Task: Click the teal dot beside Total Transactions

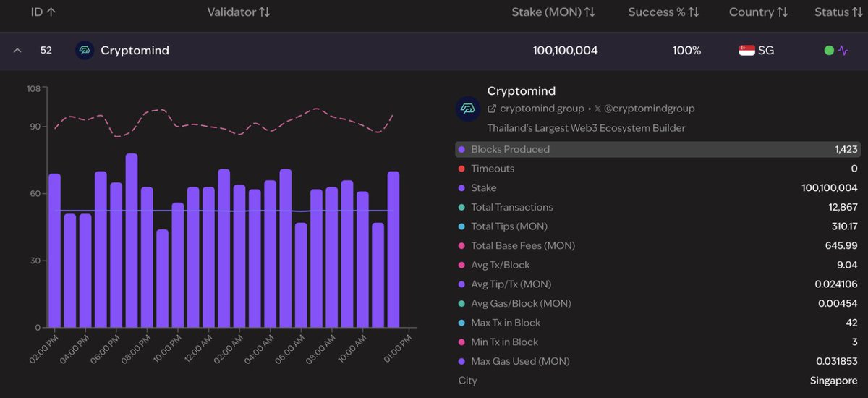Action: 461,207
